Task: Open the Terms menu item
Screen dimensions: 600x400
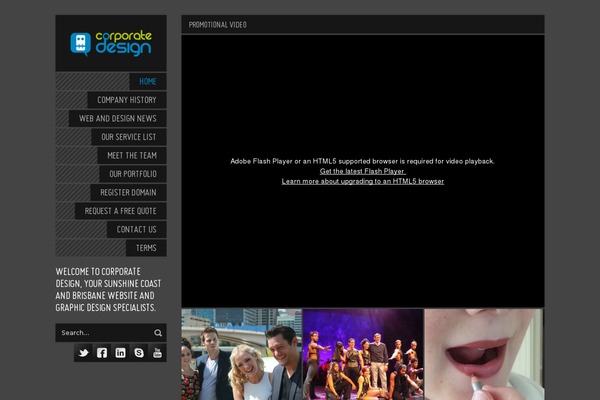Action: click(x=146, y=248)
